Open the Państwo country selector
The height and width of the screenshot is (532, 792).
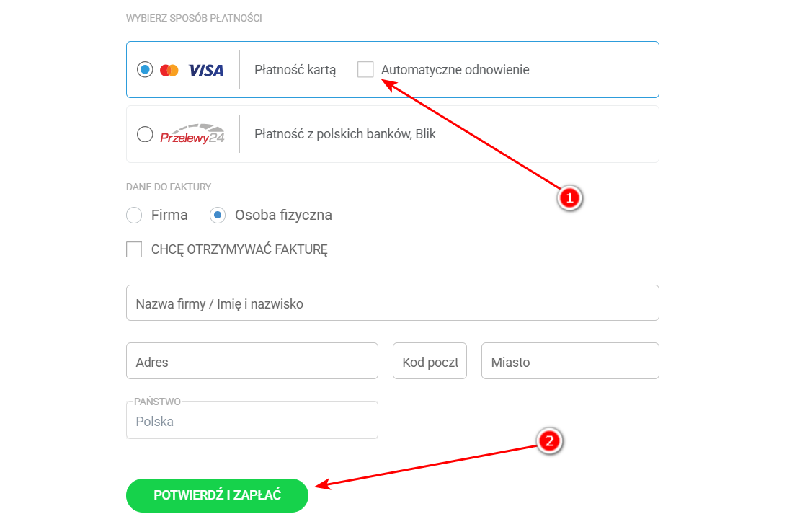click(252, 421)
